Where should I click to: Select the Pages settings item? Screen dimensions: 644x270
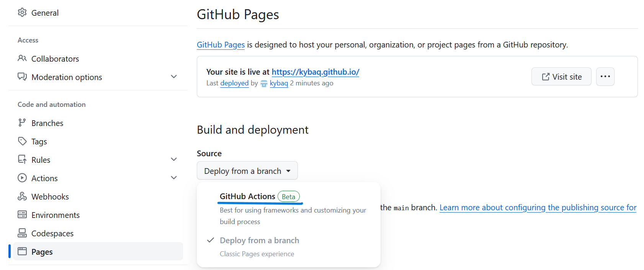[98, 252]
